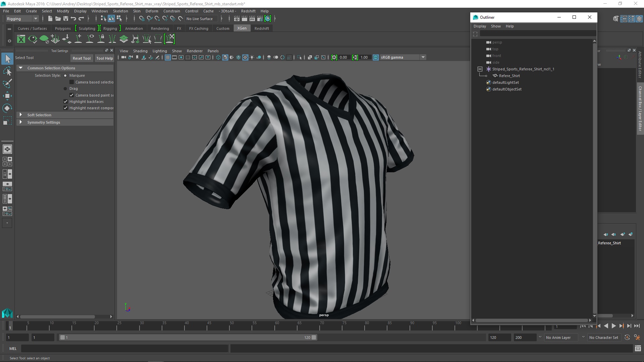Viewport: 644px width, 362px height.
Task: Click the range slider bar handle at 120
Action: (314, 338)
